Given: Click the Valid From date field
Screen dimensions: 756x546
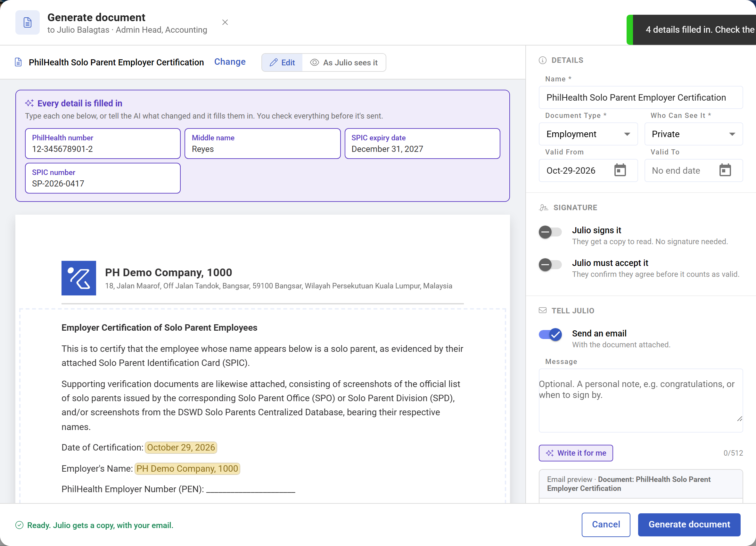Looking at the screenshot, I should click(x=588, y=170).
